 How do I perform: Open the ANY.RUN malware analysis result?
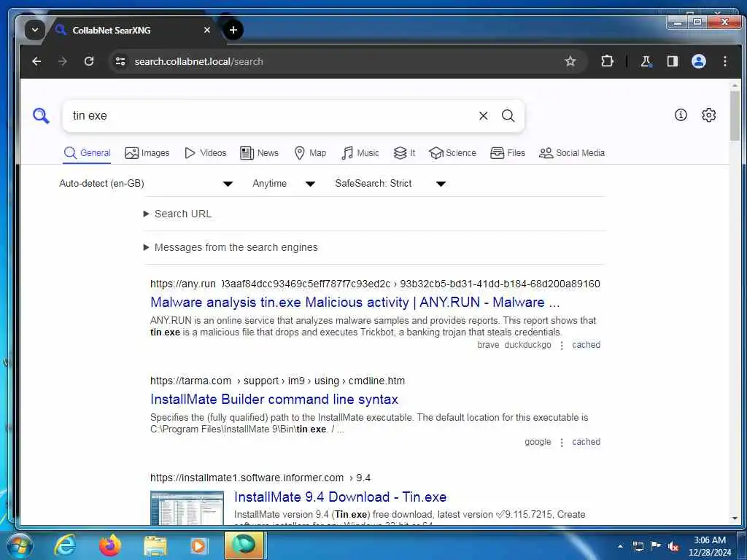(x=355, y=303)
